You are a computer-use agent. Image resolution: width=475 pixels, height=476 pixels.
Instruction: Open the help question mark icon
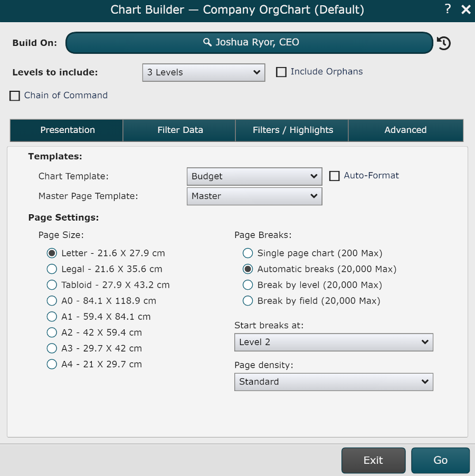click(448, 9)
